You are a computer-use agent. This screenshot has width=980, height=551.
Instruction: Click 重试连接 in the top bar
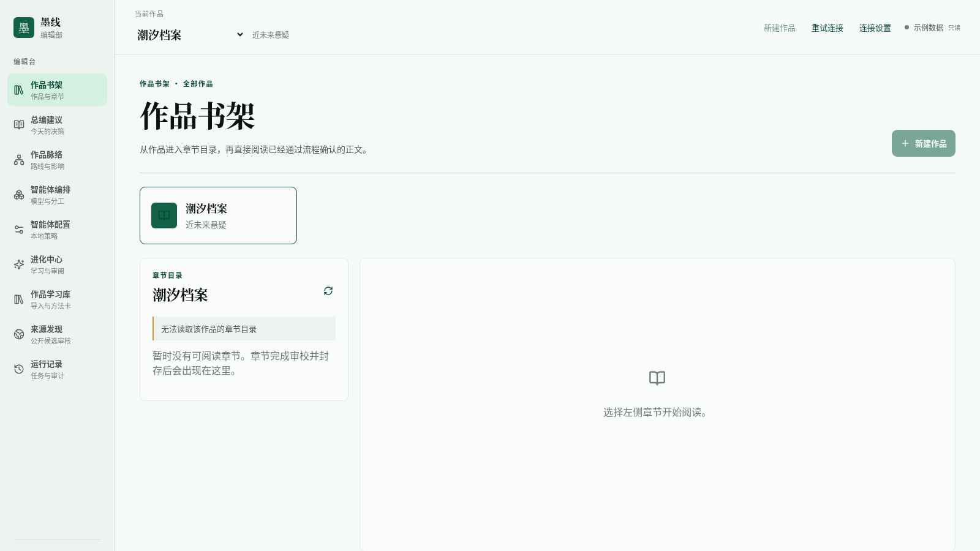click(827, 28)
